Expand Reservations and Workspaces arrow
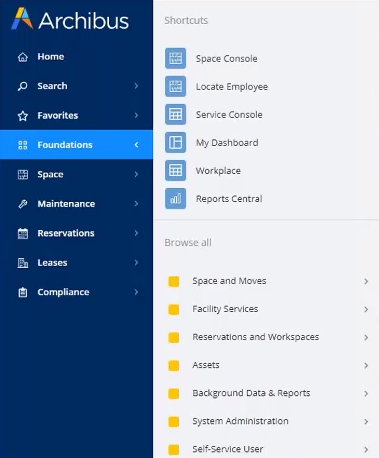This screenshot has height=458, width=379. pyautogui.click(x=366, y=338)
